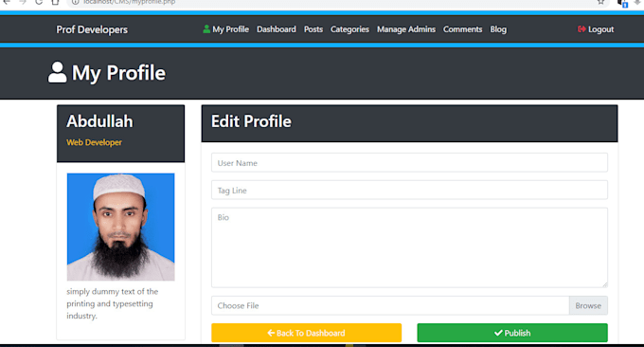The image size is (644, 347).
Task: Click the green Publish button
Action: click(512, 333)
